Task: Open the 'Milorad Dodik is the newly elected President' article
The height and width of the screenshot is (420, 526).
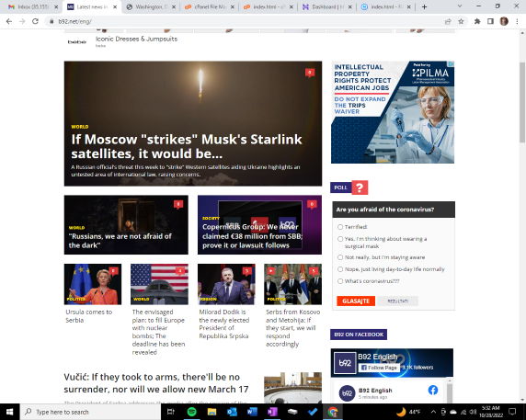Action: point(224,324)
